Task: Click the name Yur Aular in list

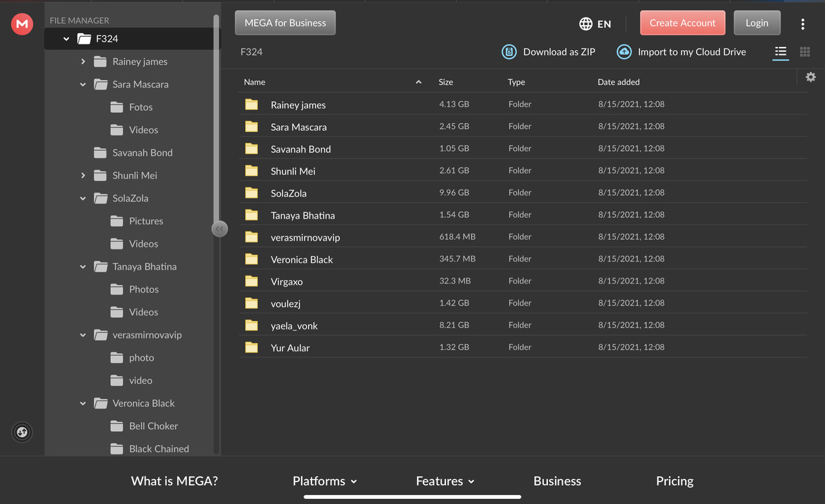Action: point(290,347)
